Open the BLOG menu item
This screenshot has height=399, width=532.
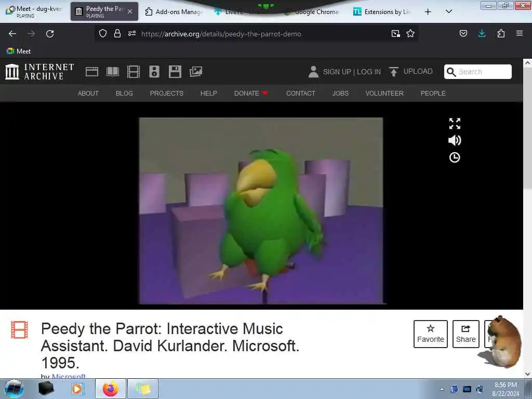[124, 94]
